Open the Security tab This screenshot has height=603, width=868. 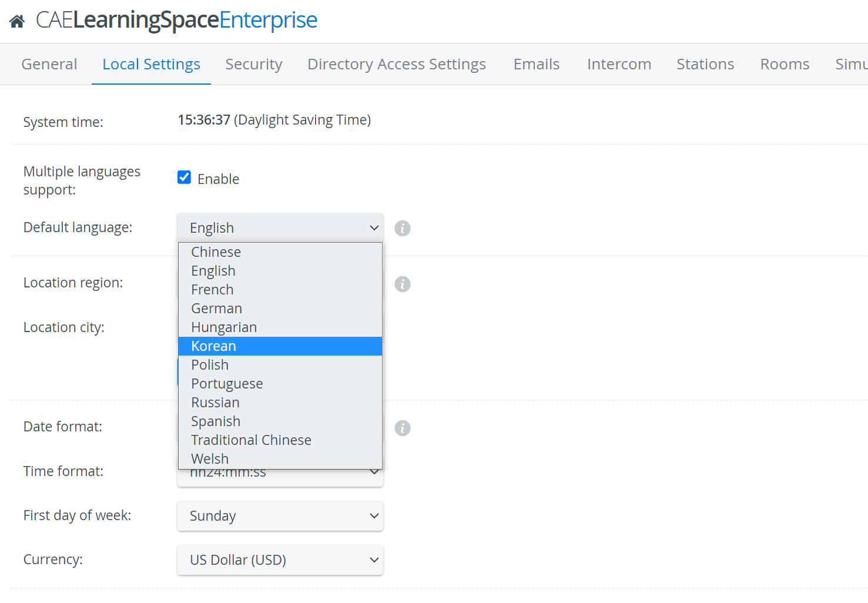pyautogui.click(x=254, y=64)
